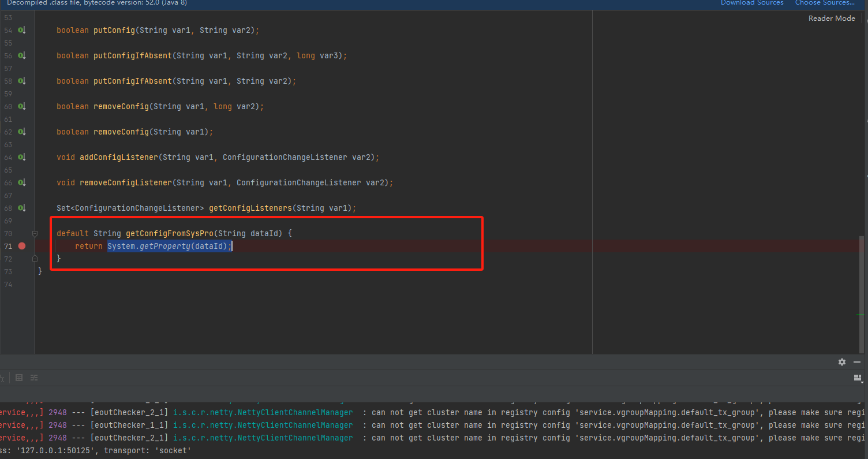
Task: Click the implementations gutter icon beside putConfig
Action: 21,30
